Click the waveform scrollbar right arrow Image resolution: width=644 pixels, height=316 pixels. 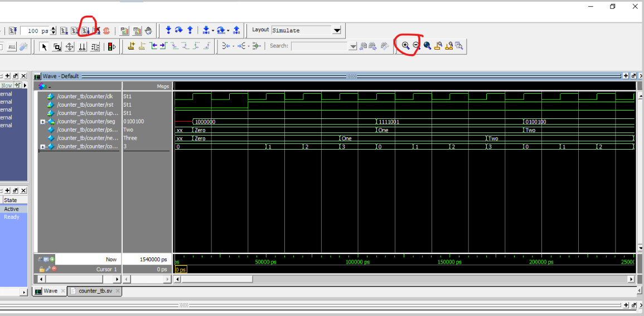[631, 279]
